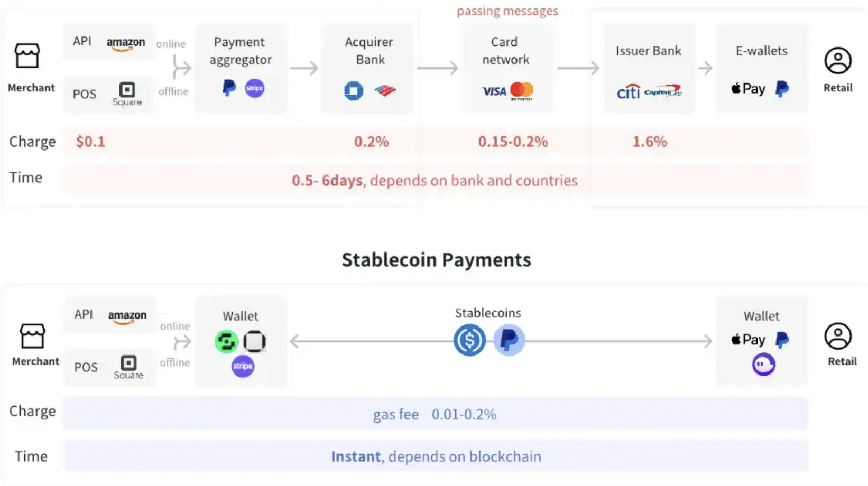Click the Visa logo under Card network

[494, 92]
